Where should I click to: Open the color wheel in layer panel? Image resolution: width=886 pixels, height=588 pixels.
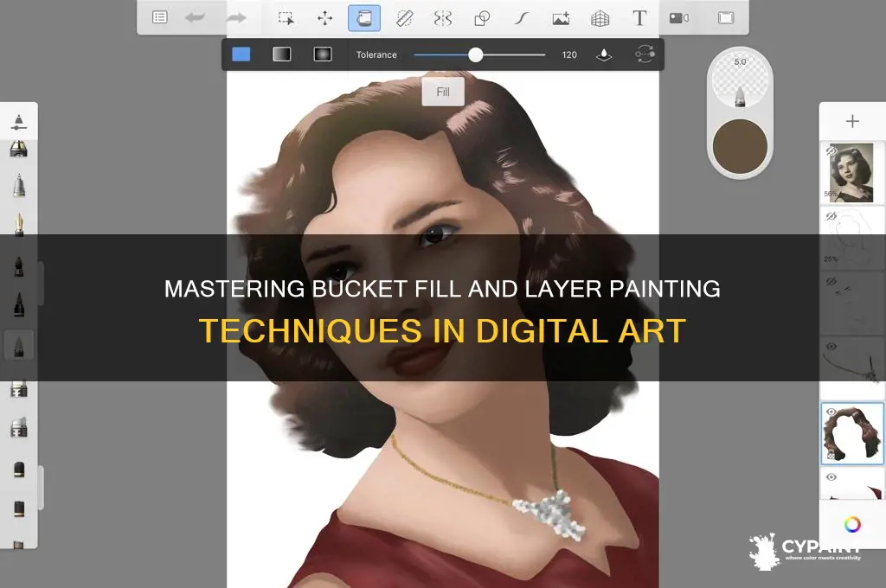(x=852, y=525)
